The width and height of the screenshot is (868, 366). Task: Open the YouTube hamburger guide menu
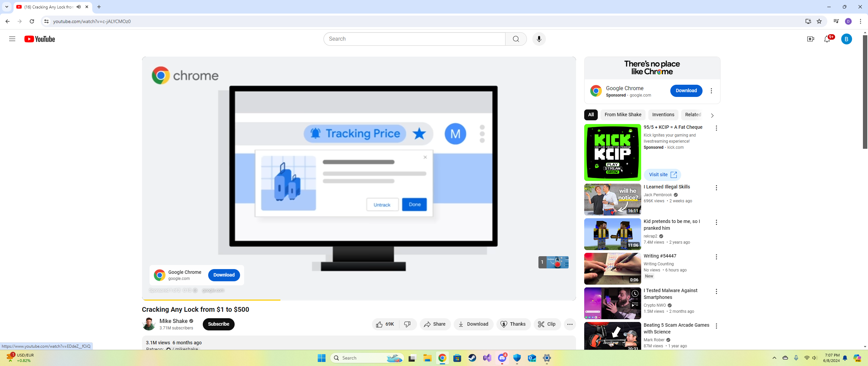(x=12, y=39)
